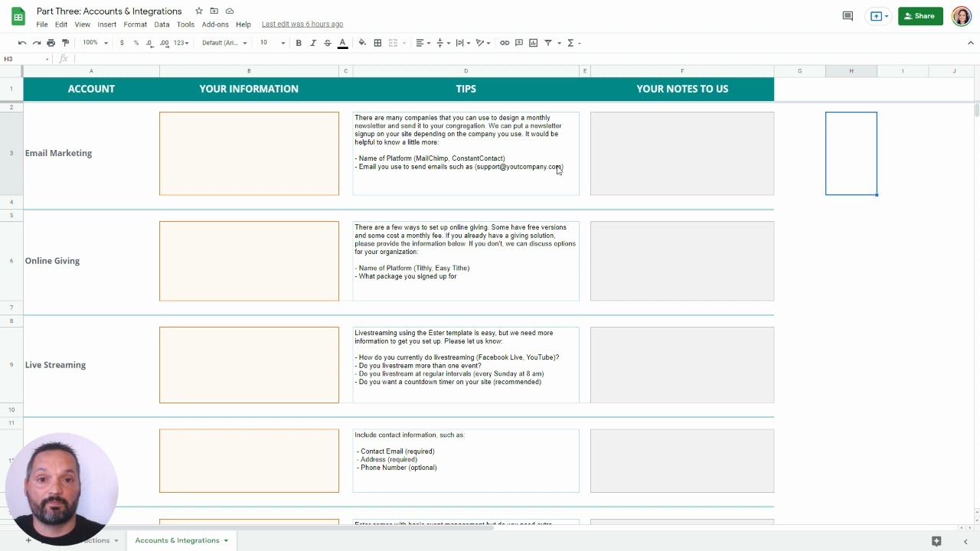
Task: Open filter views dropdown arrow
Action: point(559,43)
